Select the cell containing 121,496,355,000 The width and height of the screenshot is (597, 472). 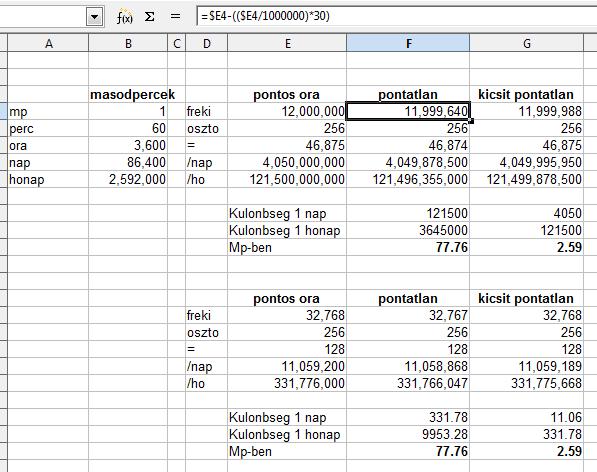click(x=408, y=179)
